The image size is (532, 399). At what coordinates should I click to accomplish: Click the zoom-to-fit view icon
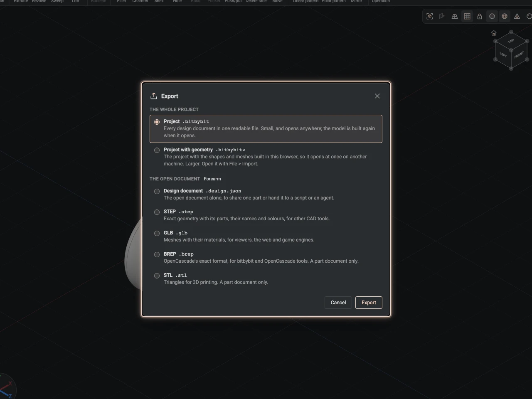click(430, 16)
